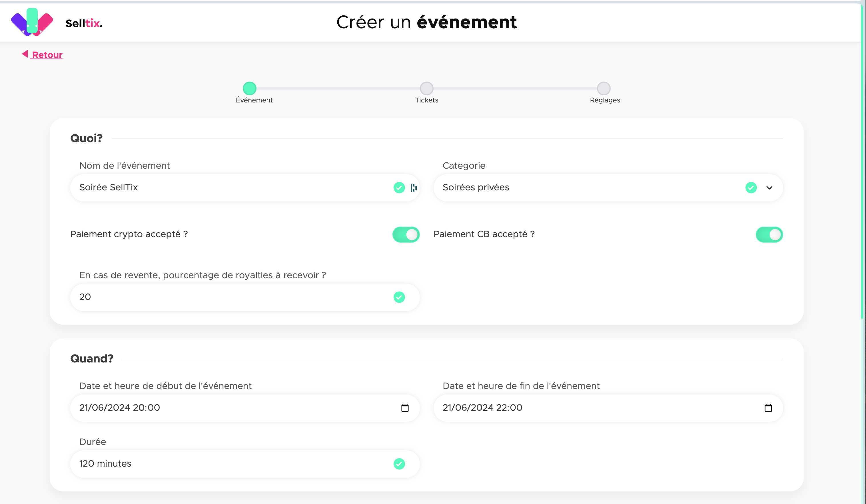Click green checkmark in event name field
The height and width of the screenshot is (504, 866).
(399, 188)
